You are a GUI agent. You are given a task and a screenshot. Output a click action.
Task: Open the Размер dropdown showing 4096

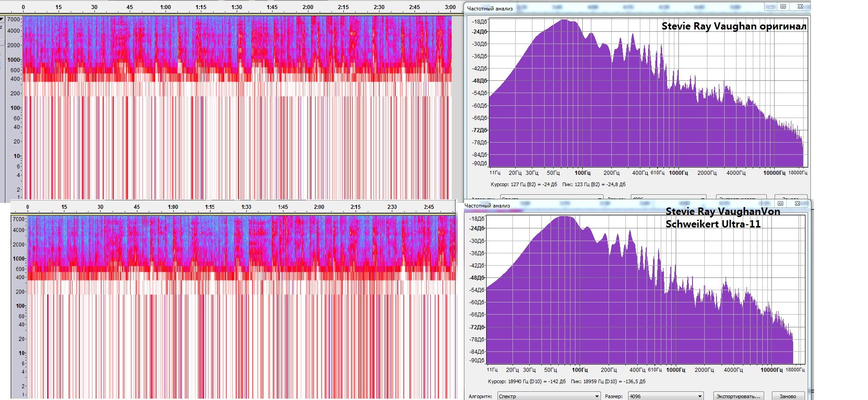666,396
